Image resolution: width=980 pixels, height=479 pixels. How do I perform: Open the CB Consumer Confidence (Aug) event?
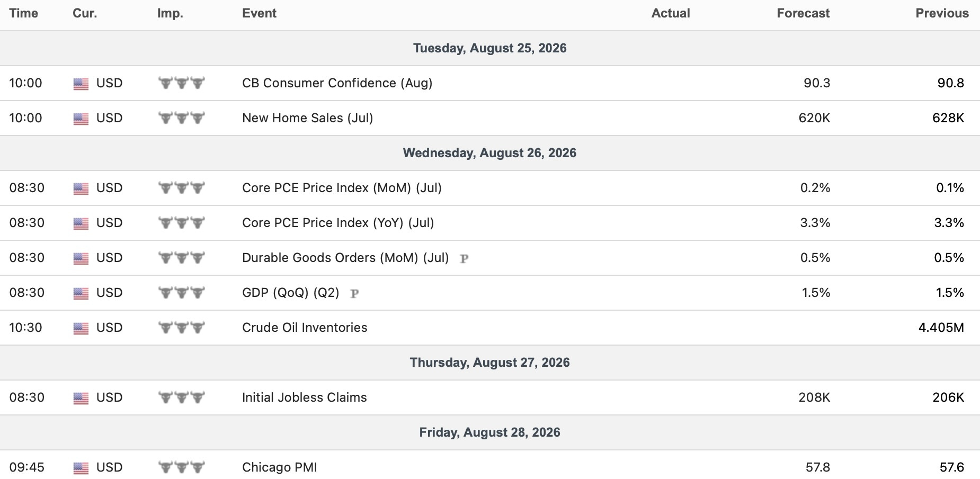pos(337,83)
